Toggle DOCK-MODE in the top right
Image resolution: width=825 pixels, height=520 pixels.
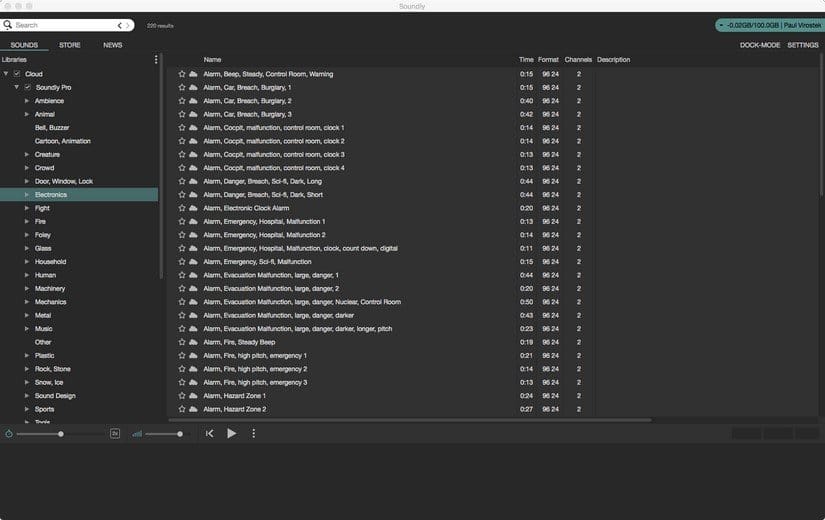coord(759,45)
